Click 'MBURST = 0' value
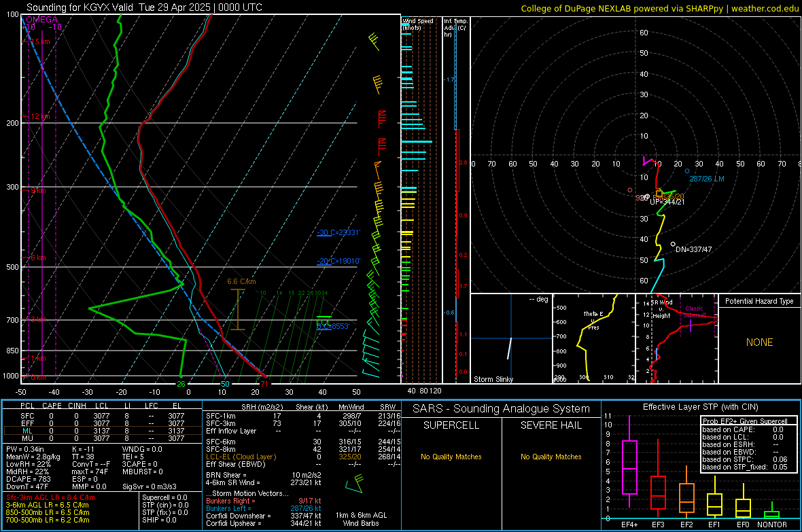Image resolution: width=802 pixels, height=532 pixels. coord(143,472)
